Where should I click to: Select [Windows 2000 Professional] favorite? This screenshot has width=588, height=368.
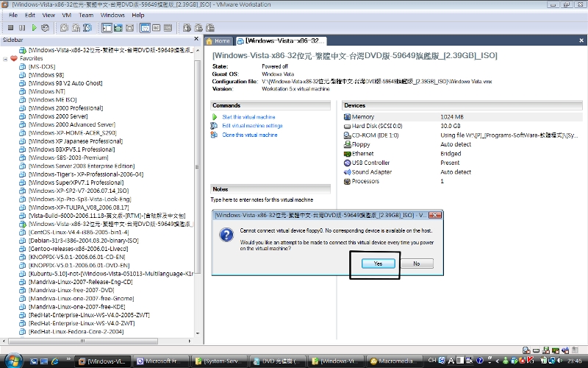coord(66,107)
